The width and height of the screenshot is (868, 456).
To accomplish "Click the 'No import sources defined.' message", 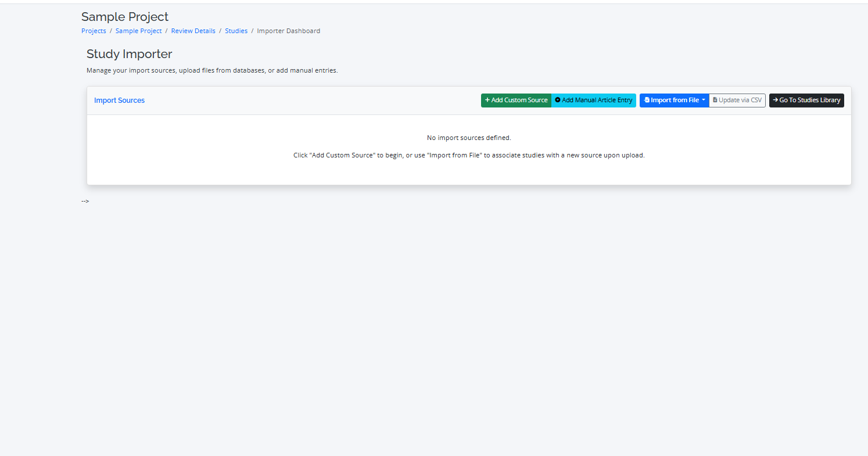I will click(x=468, y=138).
